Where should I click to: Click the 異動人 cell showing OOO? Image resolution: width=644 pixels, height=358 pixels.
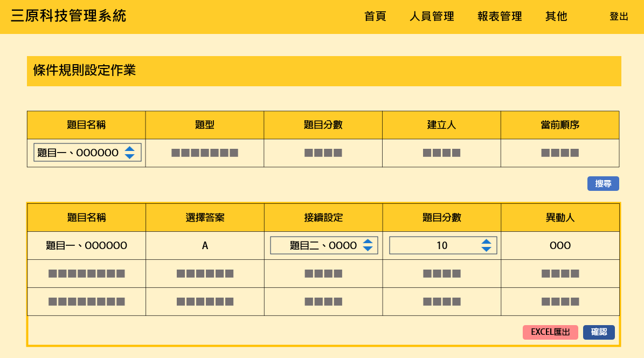(560, 245)
